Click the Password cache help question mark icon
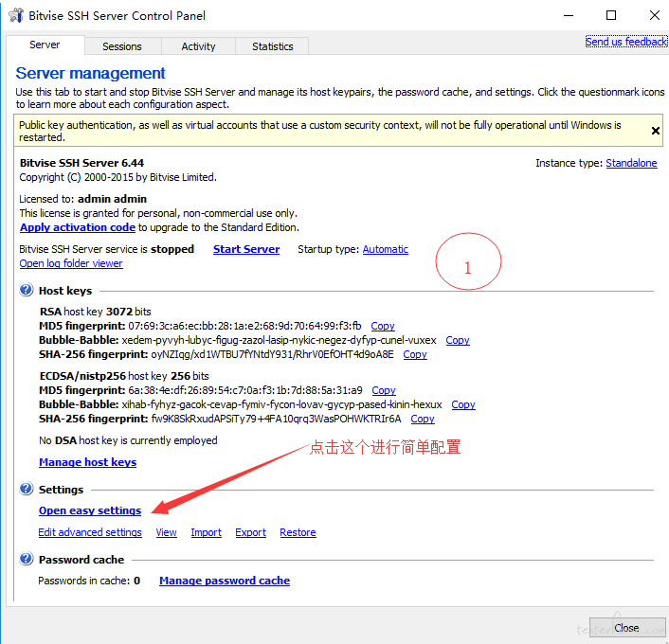 tap(26, 559)
